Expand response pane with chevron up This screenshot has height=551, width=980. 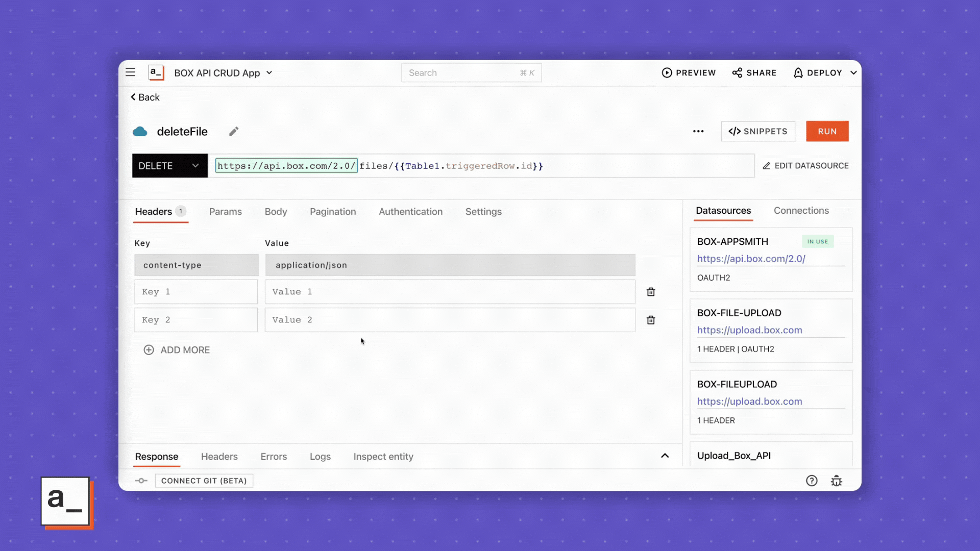[665, 456]
